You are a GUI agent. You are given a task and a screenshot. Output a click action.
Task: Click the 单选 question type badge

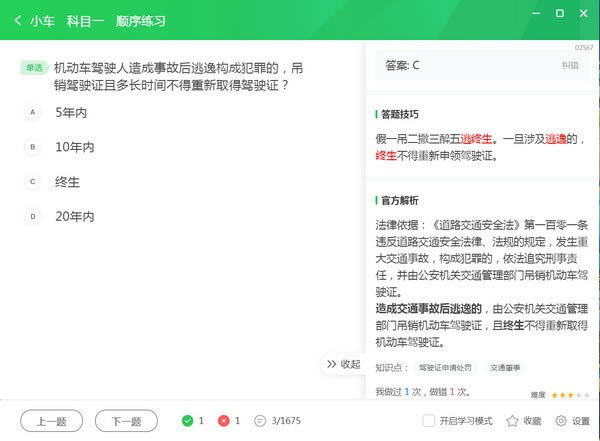click(34, 68)
